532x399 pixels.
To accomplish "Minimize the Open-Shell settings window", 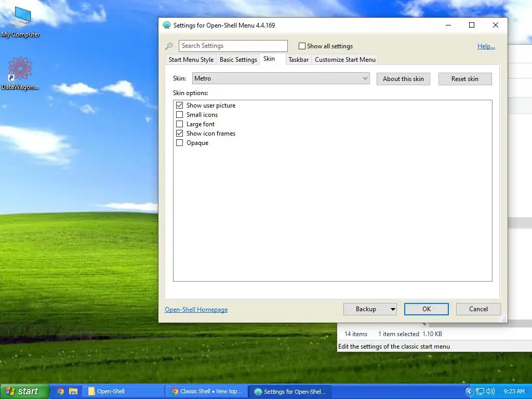I will point(448,25).
